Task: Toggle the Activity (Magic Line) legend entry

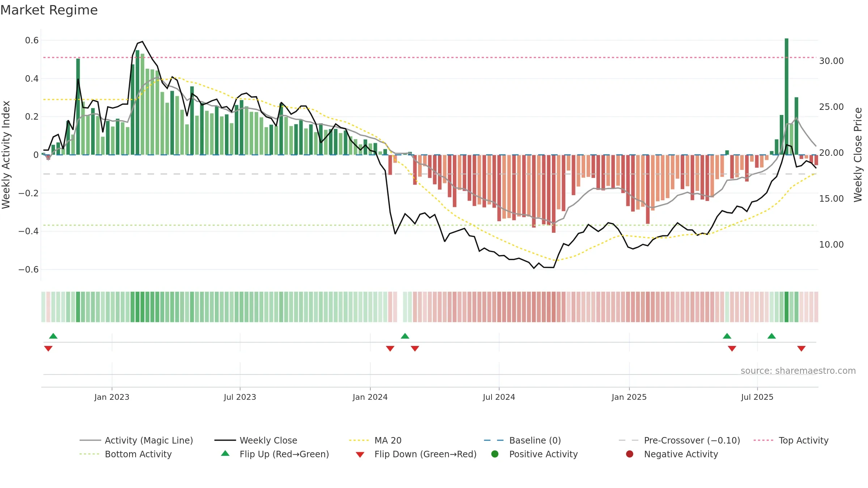Action: pos(136,440)
